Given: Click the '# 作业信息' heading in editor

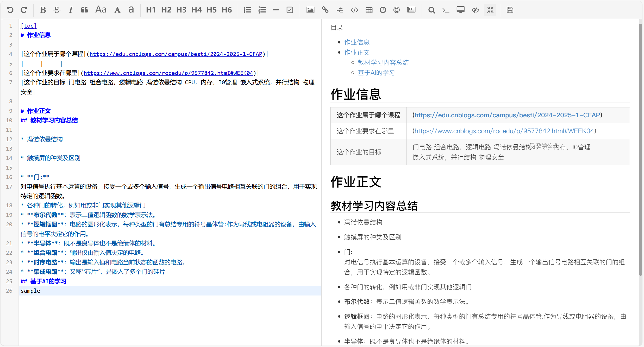Looking at the screenshot, I should pyautogui.click(x=36, y=35).
